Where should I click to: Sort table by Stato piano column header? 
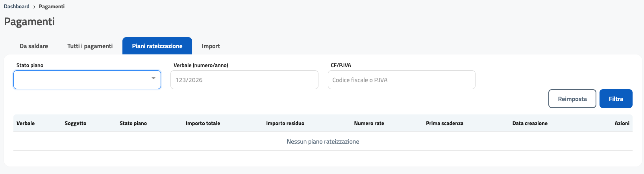[133, 123]
